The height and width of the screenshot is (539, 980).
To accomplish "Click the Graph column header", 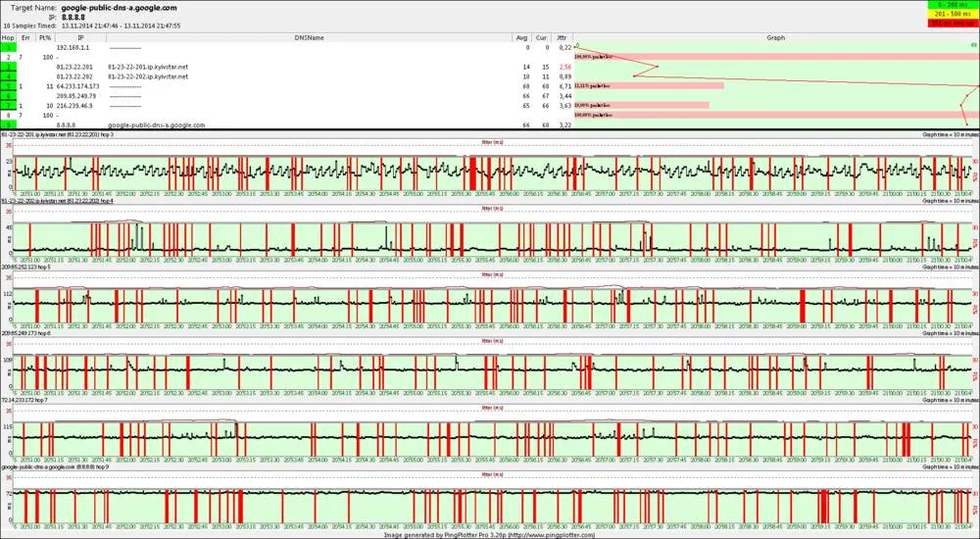I will pos(775,37).
